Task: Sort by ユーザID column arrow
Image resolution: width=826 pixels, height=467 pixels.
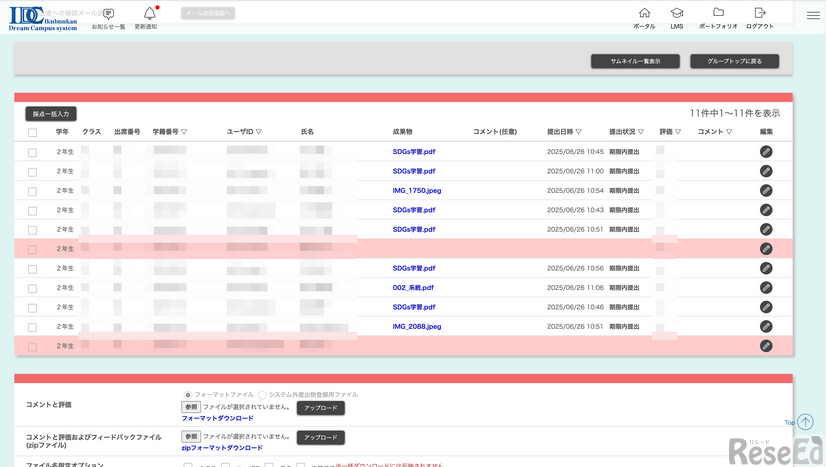Action: pos(259,132)
